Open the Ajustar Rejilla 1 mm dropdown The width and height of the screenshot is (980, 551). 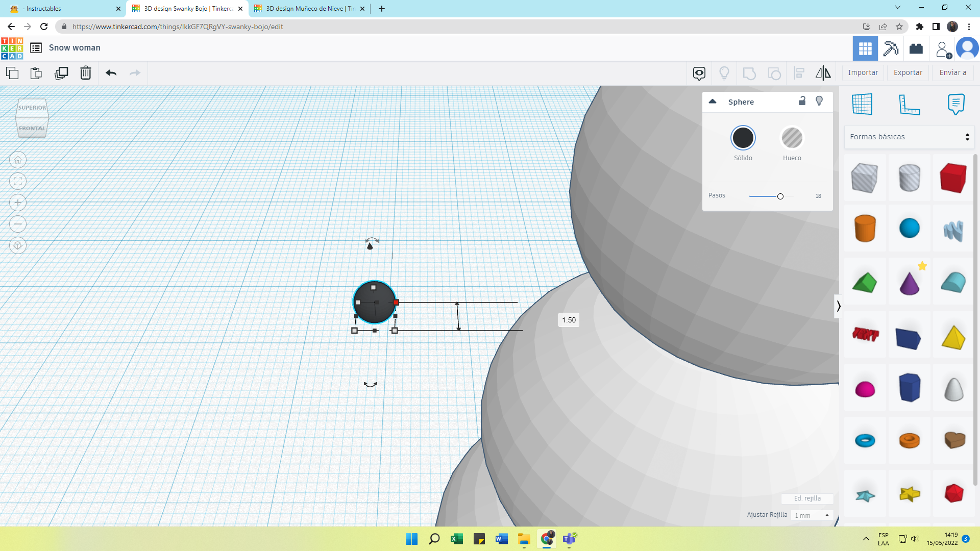coord(812,515)
